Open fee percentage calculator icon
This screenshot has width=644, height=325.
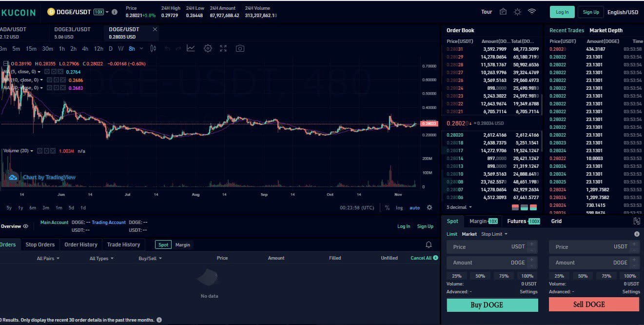click(x=636, y=221)
